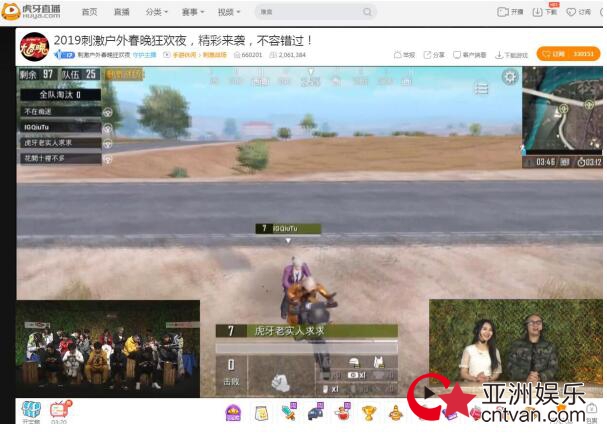This screenshot has height=433, width=607.
Task: Open the Huya logo home link
Action: [x=31, y=11]
